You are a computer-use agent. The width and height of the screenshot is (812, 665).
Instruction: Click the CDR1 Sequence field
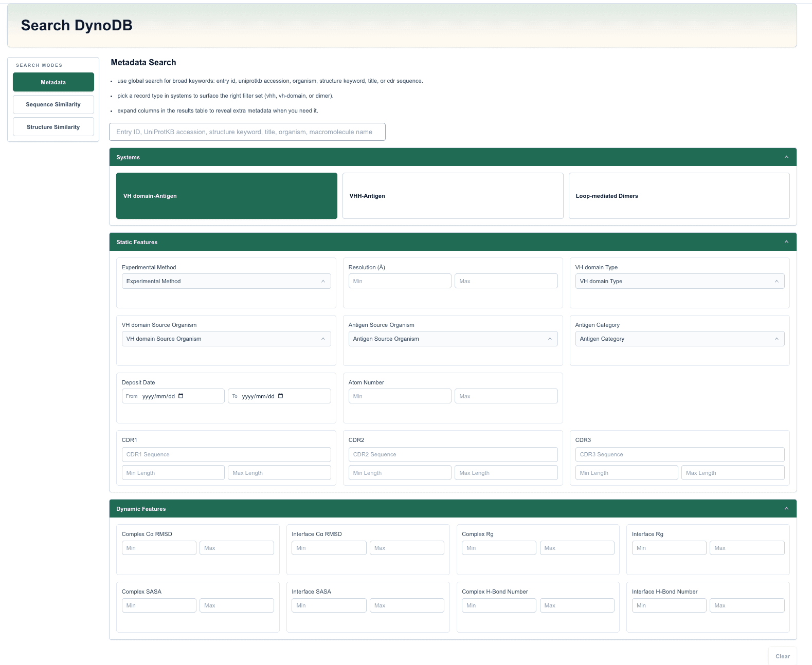(226, 454)
